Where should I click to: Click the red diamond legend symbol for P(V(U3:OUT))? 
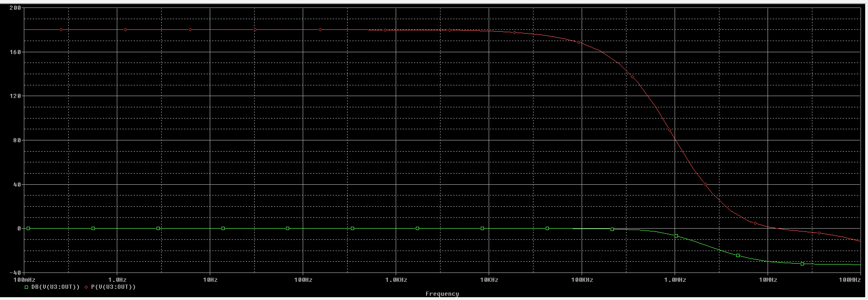[x=86, y=287]
